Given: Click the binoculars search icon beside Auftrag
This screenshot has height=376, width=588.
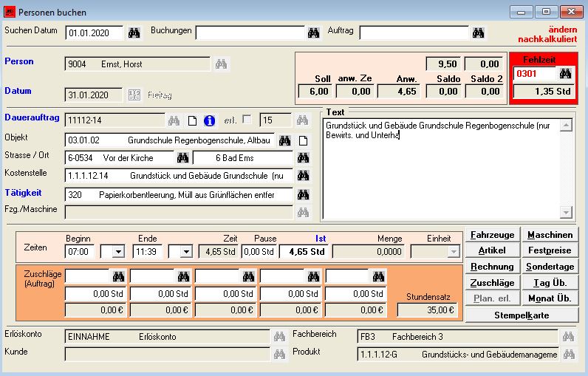Looking at the screenshot, I should click(479, 33).
